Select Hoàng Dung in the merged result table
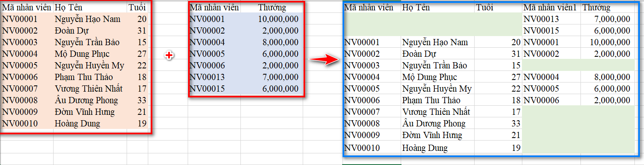The image size is (644, 165). point(425,148)
